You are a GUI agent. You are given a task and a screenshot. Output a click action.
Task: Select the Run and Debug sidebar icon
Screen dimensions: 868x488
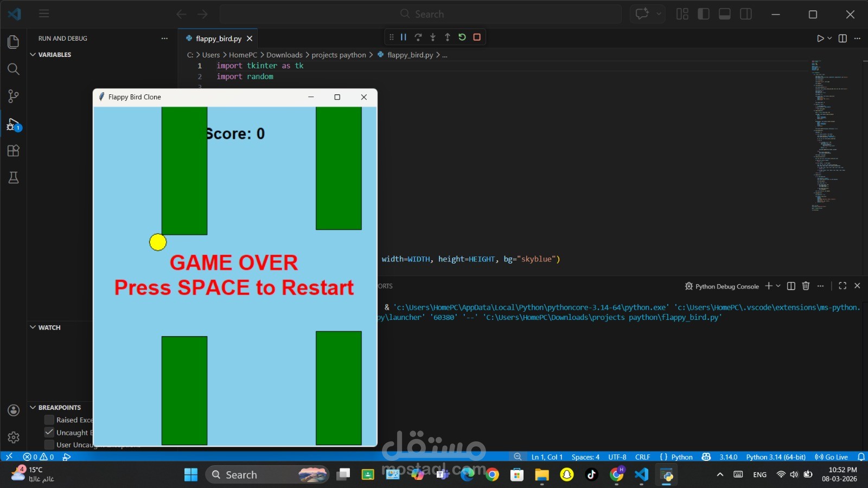pos(13,124)
